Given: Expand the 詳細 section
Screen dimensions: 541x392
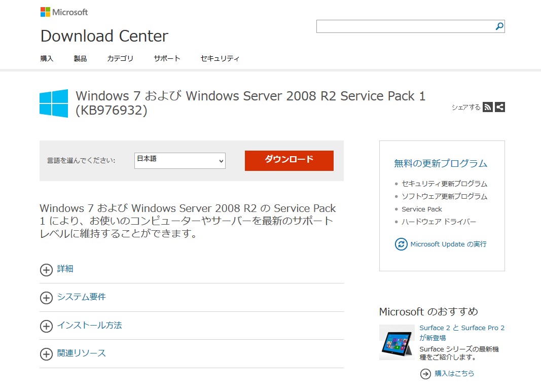Looking at the screenshot, I should [x=46, y=269].
